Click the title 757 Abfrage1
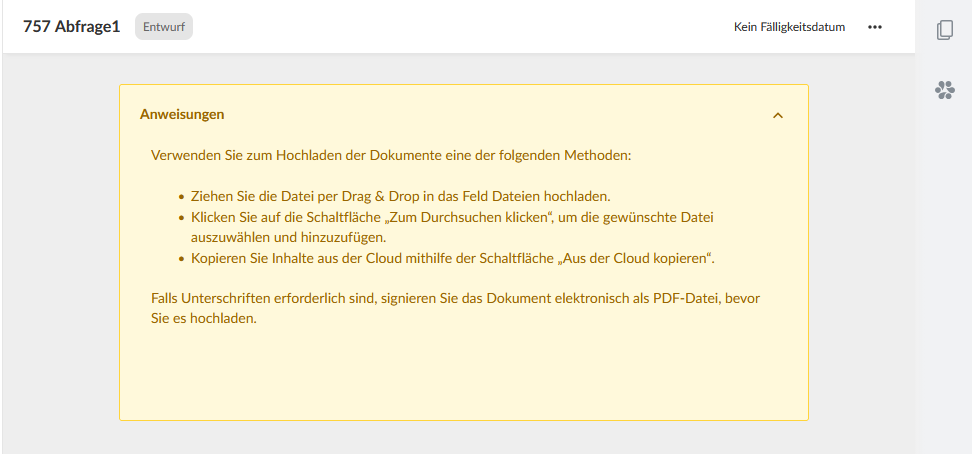 [71, 27]
